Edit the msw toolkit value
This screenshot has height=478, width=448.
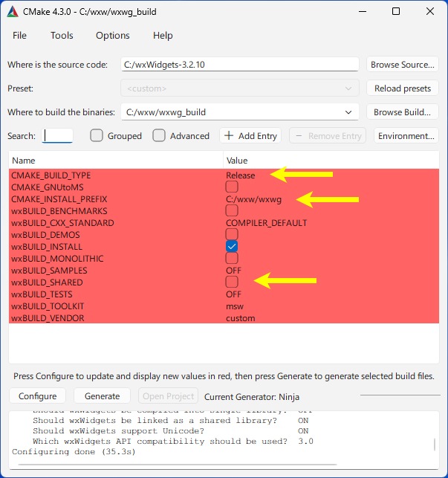click(x=235, y=306)
